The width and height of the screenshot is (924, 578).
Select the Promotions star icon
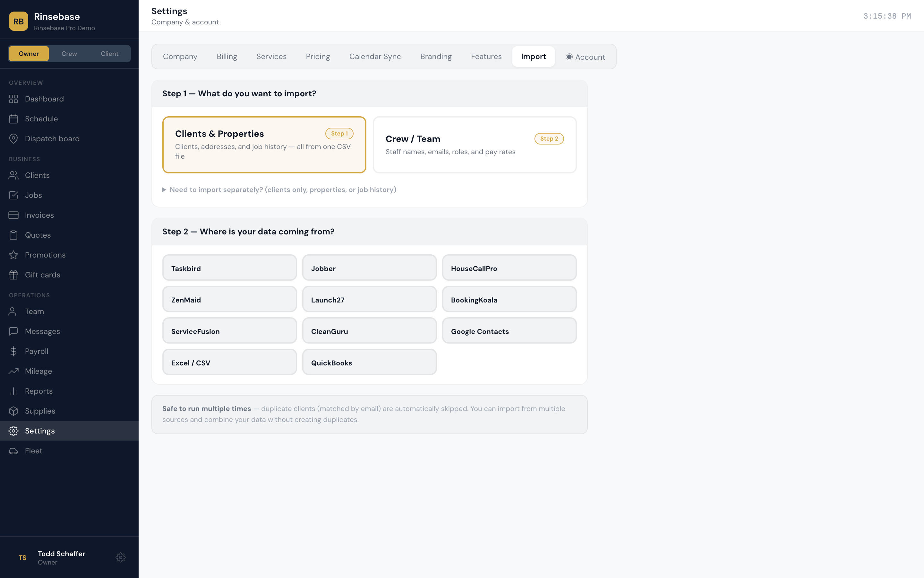coord(13,255)
